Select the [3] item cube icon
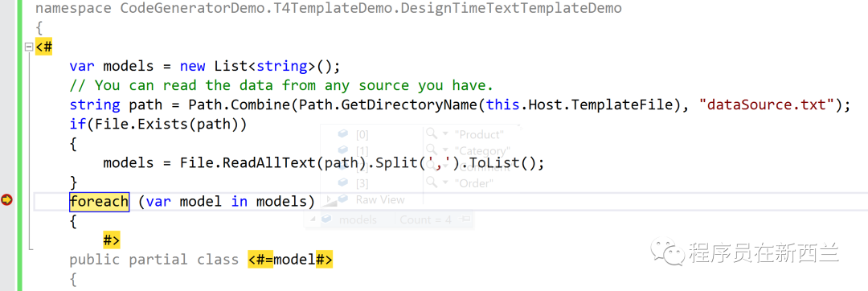 (342, 182)
